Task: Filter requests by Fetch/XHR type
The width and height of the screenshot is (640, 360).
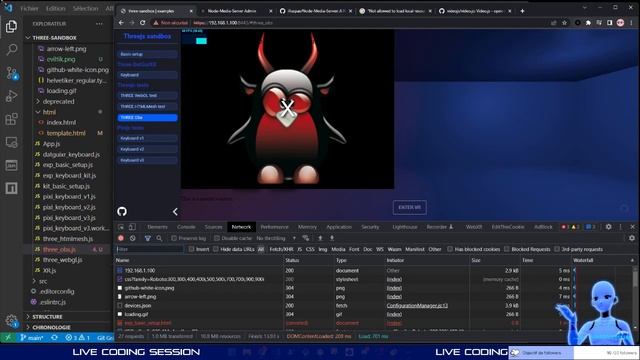Action: (x=281, y=249)
